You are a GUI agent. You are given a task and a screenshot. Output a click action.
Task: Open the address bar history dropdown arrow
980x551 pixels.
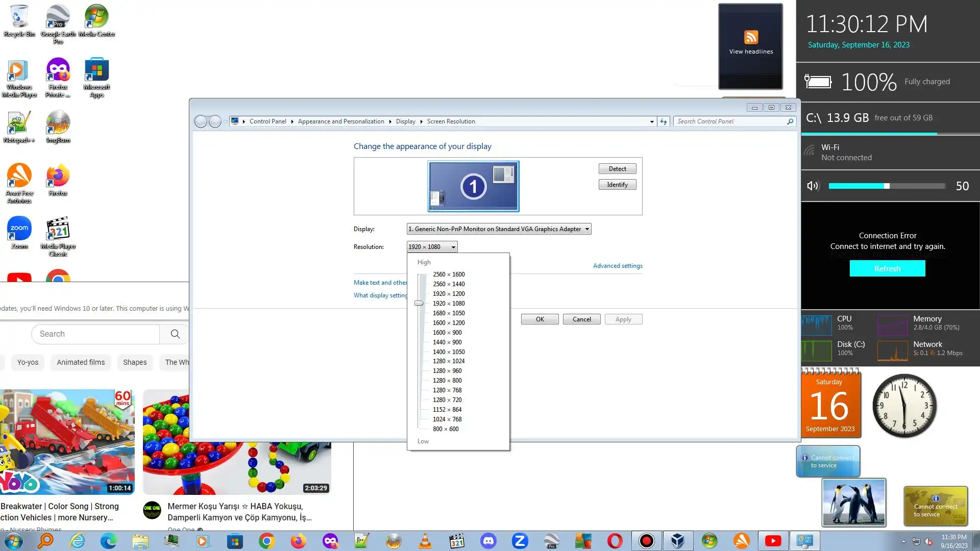(652, 121)
